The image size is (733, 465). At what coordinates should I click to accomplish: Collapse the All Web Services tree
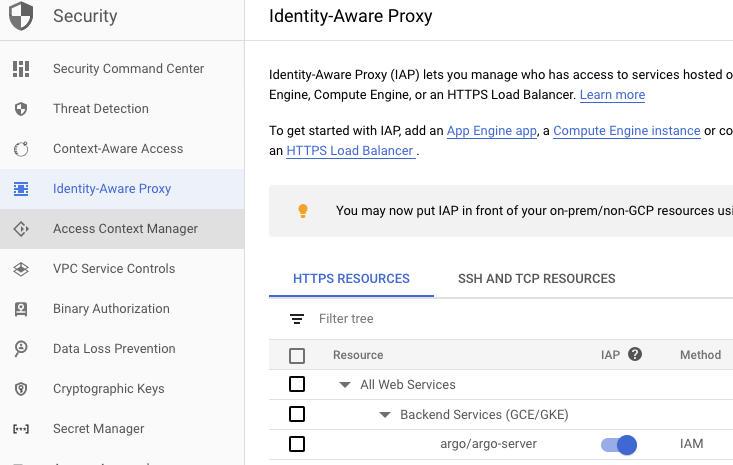coord(345,385)
